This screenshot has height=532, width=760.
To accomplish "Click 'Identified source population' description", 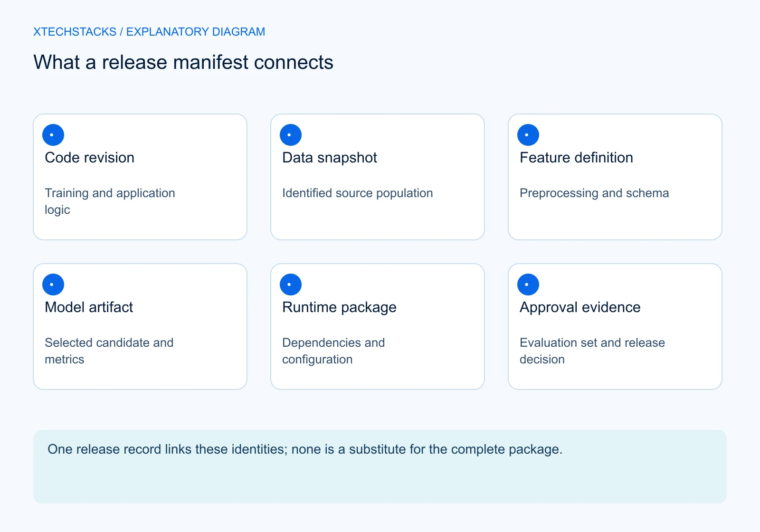I will click(358, 193).
